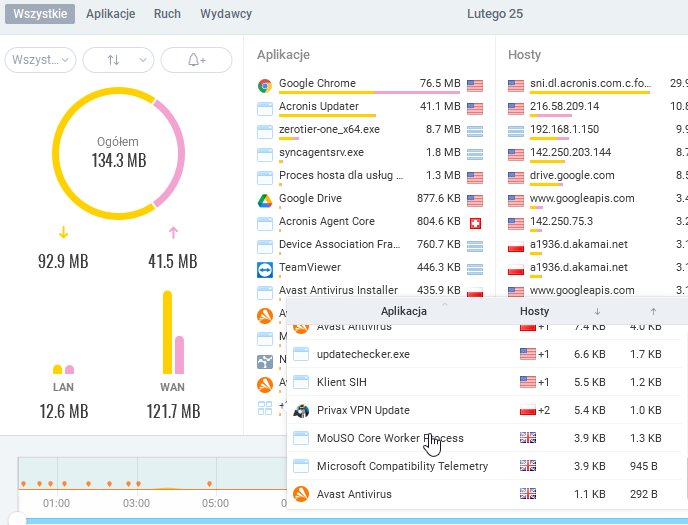Click the sni.dl.acronis.com host entry

point(590,83)
